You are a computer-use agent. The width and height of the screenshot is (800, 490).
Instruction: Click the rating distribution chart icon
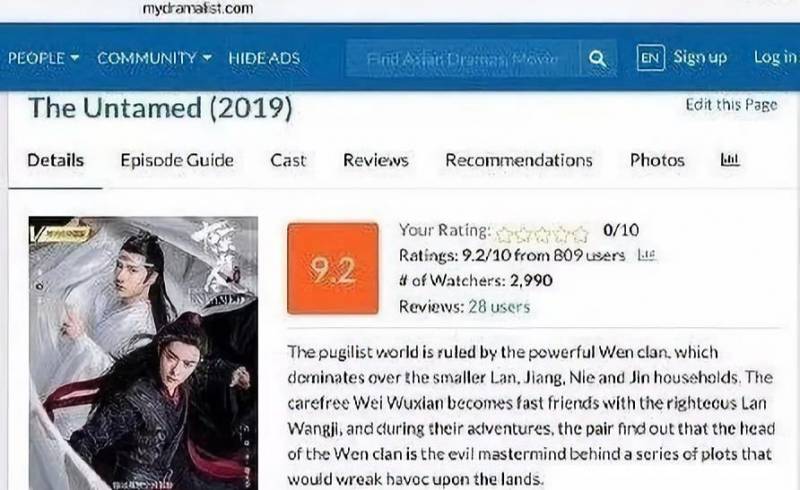[646, 254]
